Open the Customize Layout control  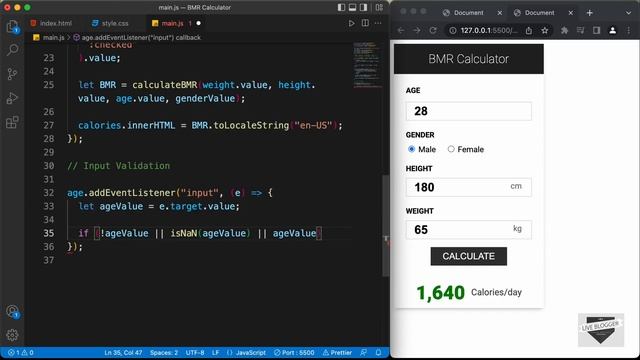[379, 7]
